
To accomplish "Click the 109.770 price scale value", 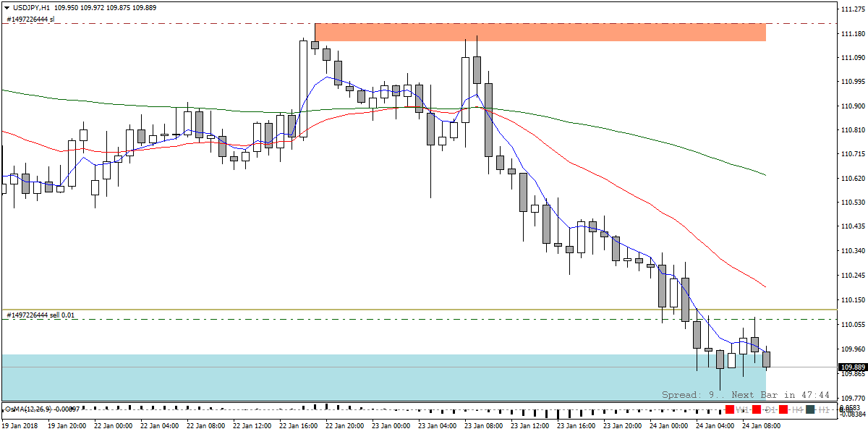I will click(854, 398).
